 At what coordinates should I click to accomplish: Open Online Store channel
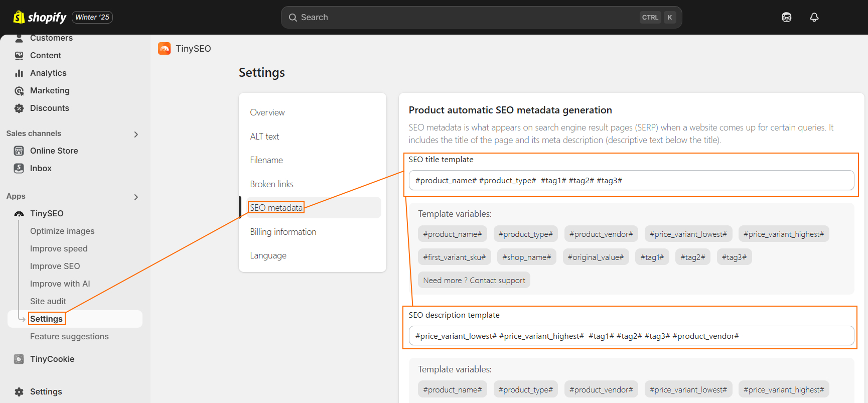(x=54, y=151)
